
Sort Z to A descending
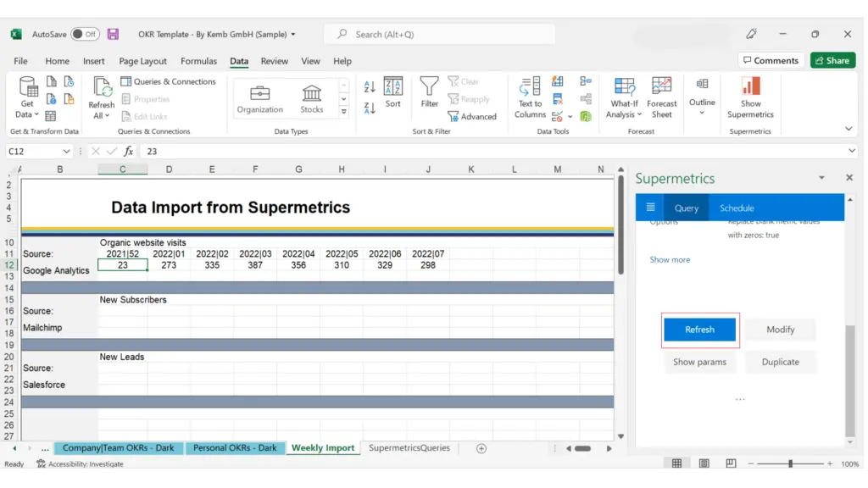[x=370, y=108]
